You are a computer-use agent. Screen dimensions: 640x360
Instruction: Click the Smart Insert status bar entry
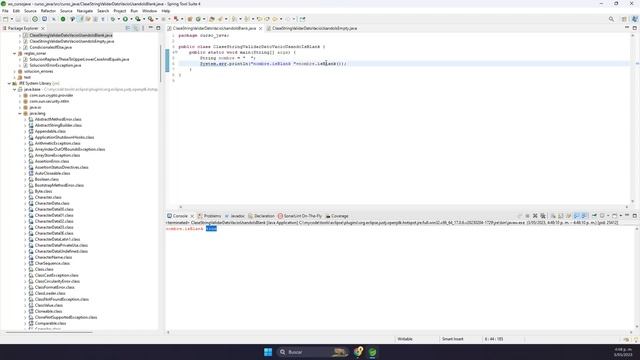click(452, 339)
